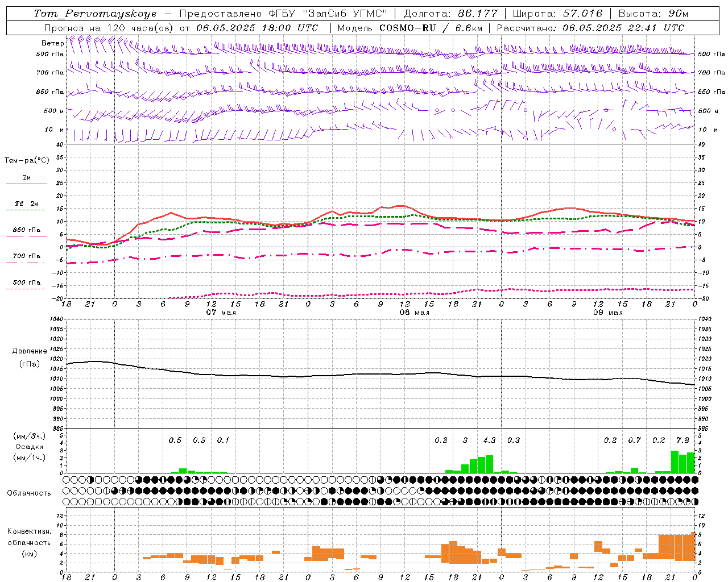This screenshot has height=582, width=728.
Task: Click the 0.7 precipitation amount
Action: tap(634, 440)
